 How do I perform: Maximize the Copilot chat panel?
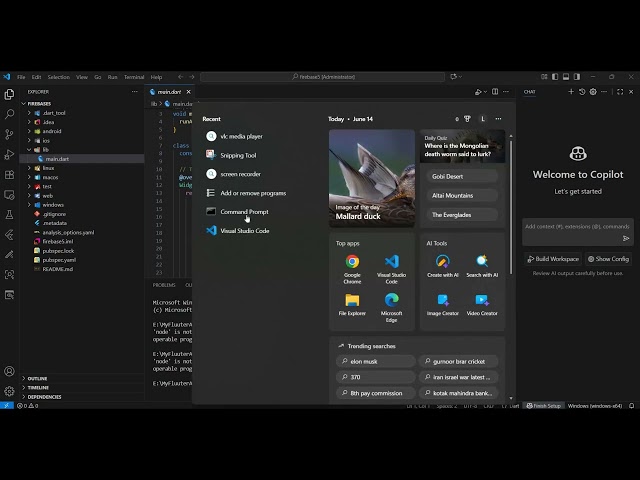point(620,92)
